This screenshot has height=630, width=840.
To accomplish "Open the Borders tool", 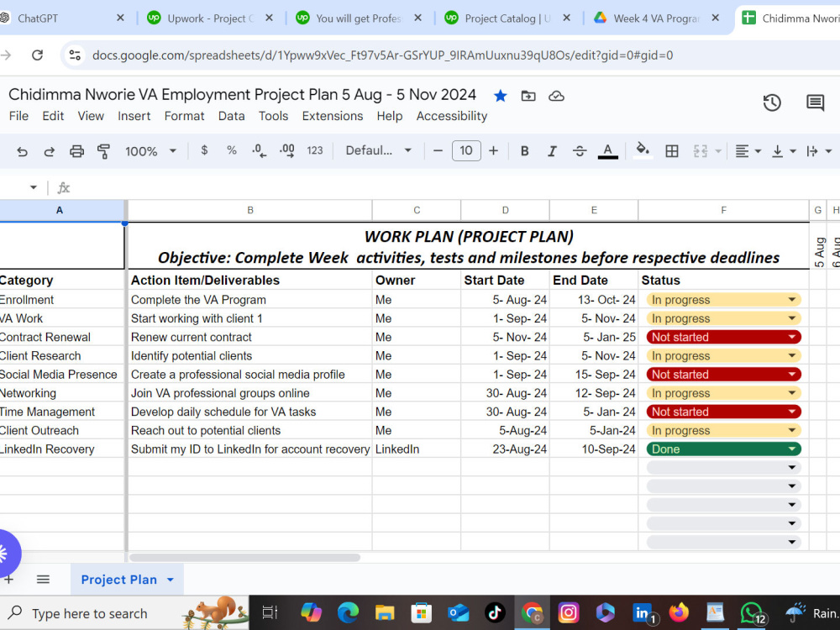I will tap(672, 151).
